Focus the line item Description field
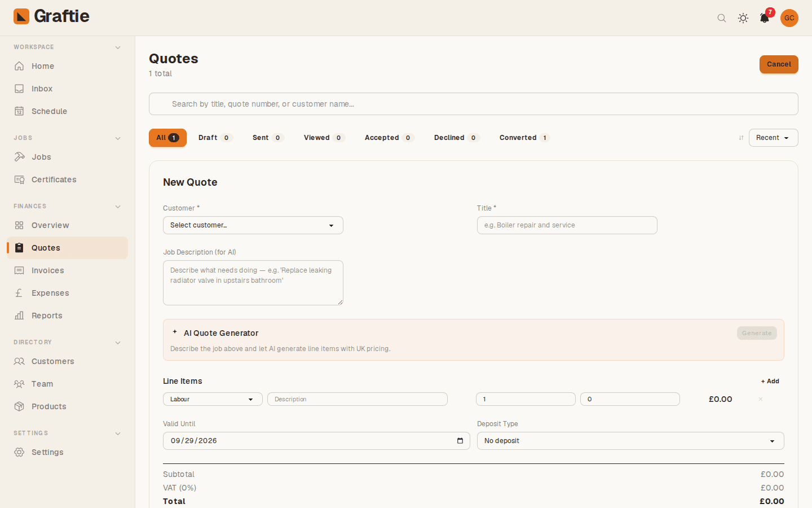Image resolution: width=812 pixels, height=508 pixels. coord(358,399)
